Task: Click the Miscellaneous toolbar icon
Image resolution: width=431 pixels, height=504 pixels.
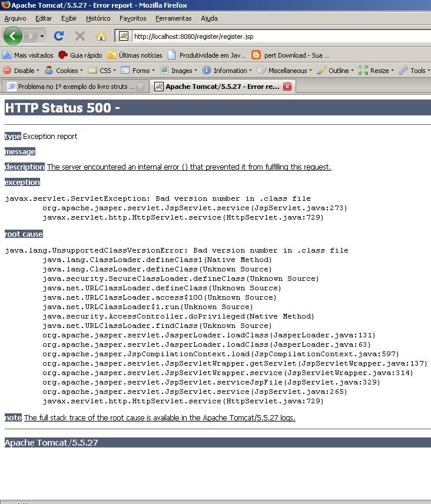Action: pyautogui.click(x=261, y=69)
